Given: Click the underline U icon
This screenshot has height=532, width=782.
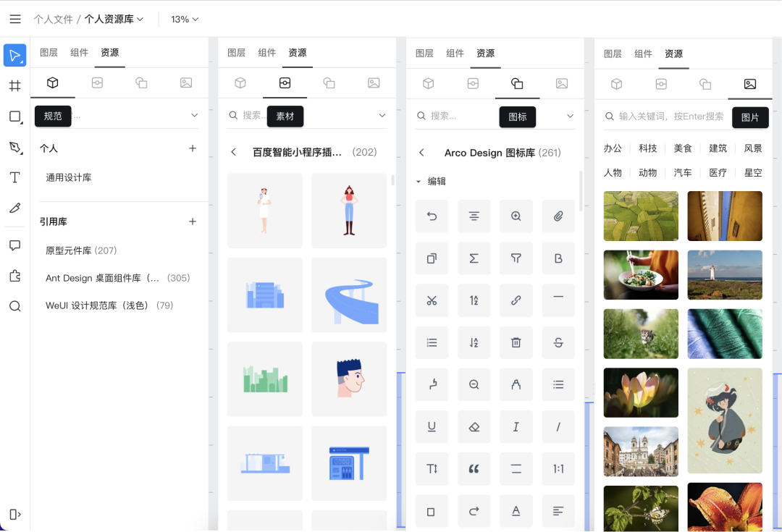Looking at the screenshot, I should coord(432,427).
